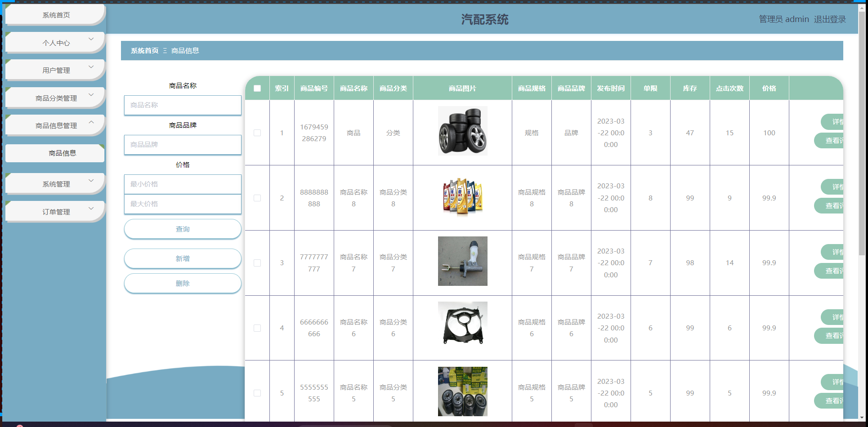The width and height of the screenshot is (868, 427).
Task: Expand the 个人中心 sidebar menu
Action: pyautogui.click(x=56, y=43)
